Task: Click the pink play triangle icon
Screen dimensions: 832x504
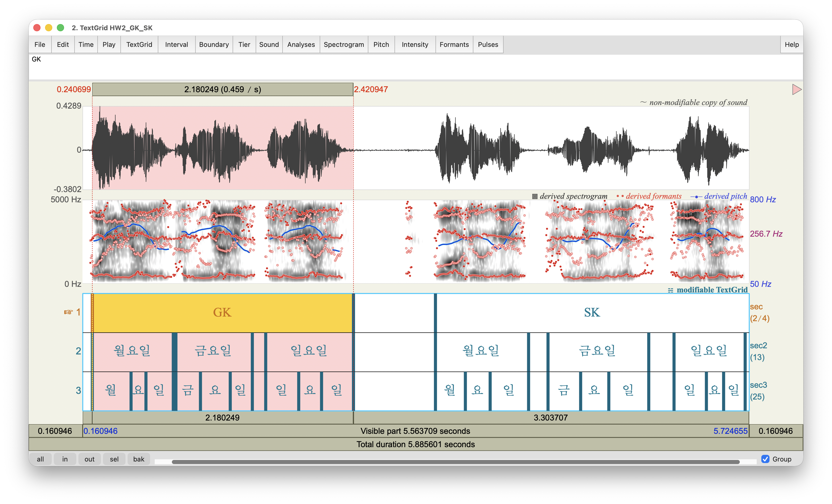Action: pos(796,89)
